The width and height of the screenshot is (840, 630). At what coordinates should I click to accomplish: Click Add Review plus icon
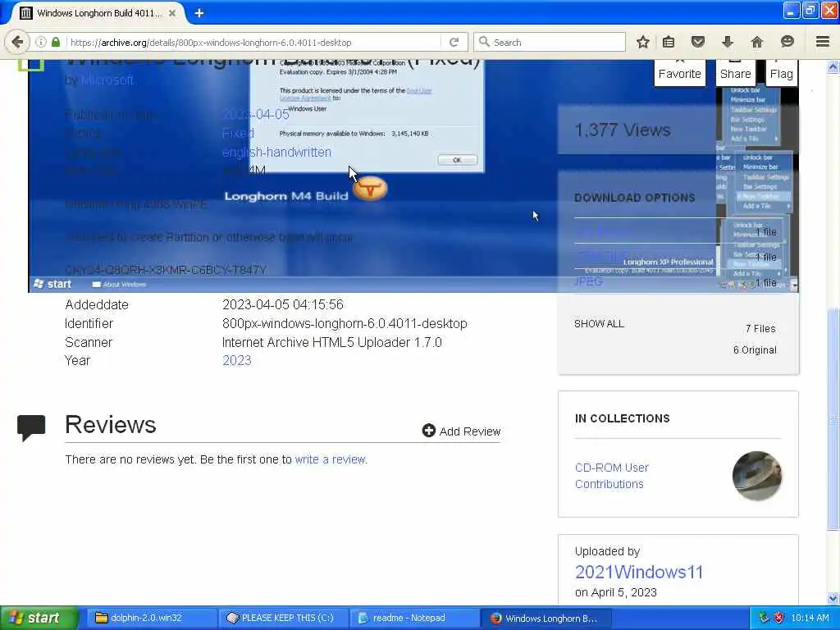[x=428, y=430]
